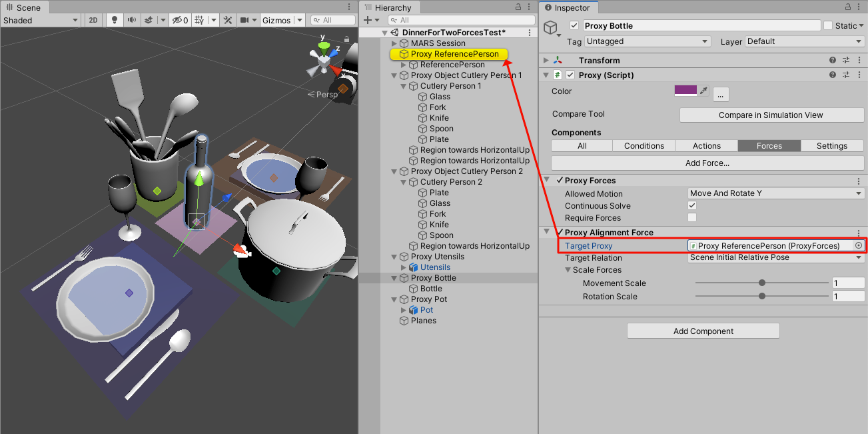Viewport: 868px width, 434px height.
Task: Click the plus icon in the Hierarchy toolbar
Action: click(367, 20)
